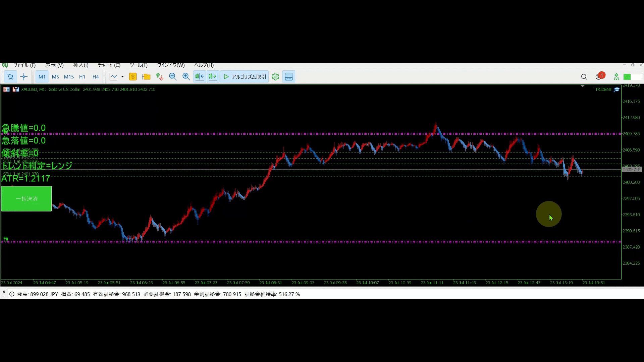This screenshot has height=362, width=644.
Task: Click the zoom out magnifier icon
Action: tap(173, 77)
